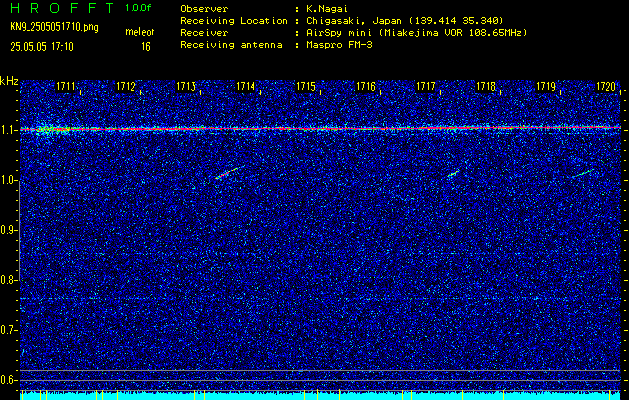Click the kHz axis unit label
Image resolution: width=629 pixels, height=400 pixels.
pyautogui.click(x=9, y=81)
